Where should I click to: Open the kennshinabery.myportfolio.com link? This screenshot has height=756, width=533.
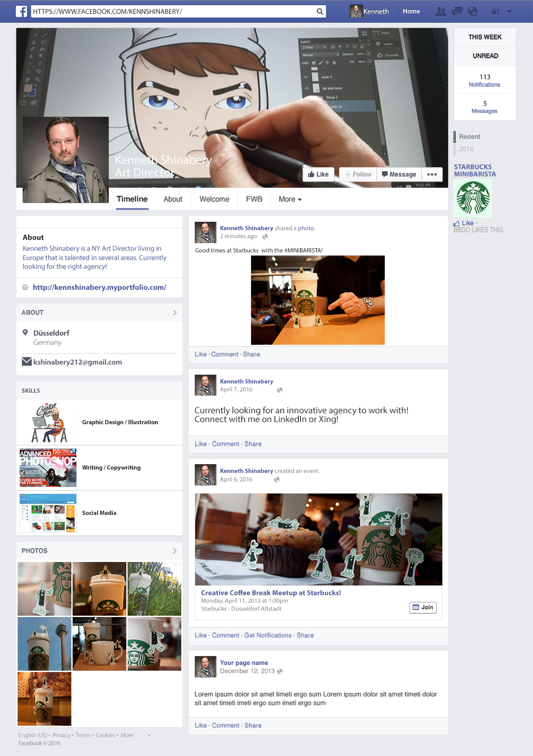(99, 287)
